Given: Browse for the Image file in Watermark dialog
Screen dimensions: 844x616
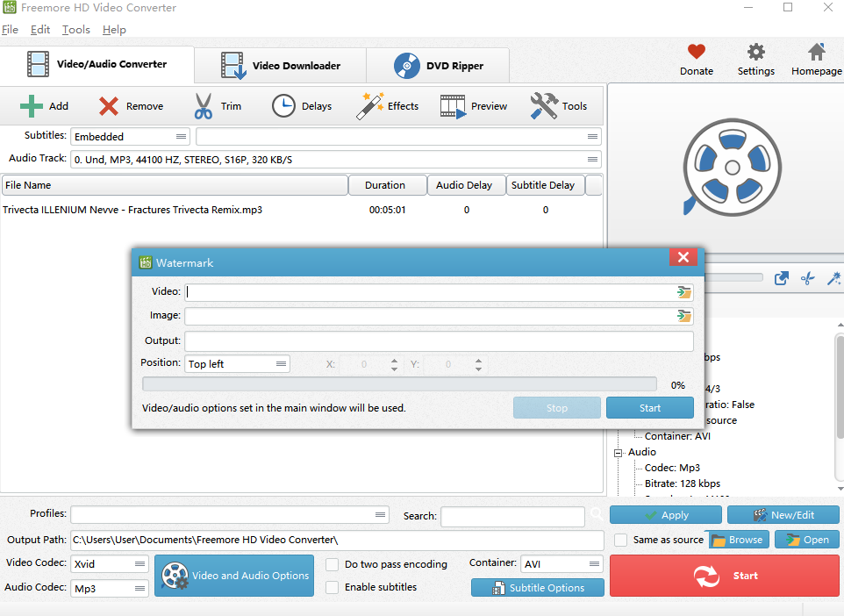Looking at the screenshot, I should [x=683, y=316].
